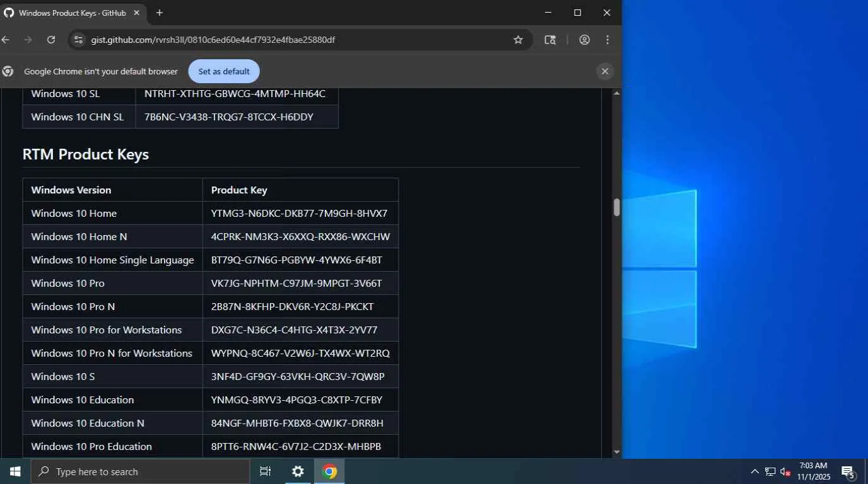The width and height of the screenshot is (868, 484).
Task: Open the Windows Start menu
Action: (15, 471)
